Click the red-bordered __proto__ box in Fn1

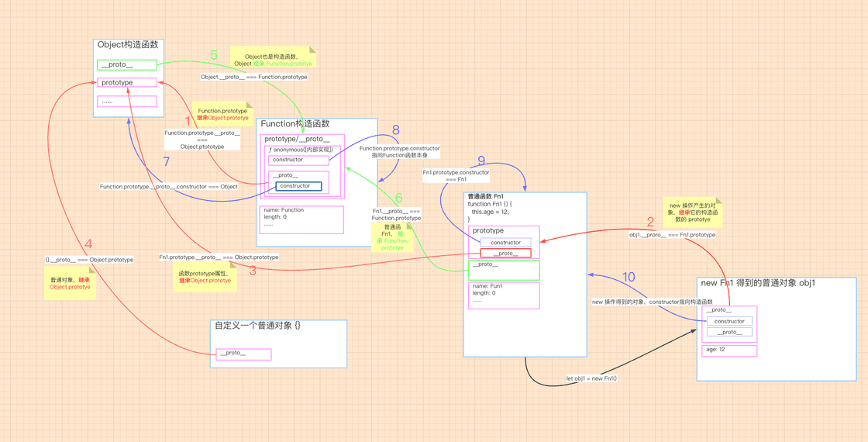pos(505,253)
